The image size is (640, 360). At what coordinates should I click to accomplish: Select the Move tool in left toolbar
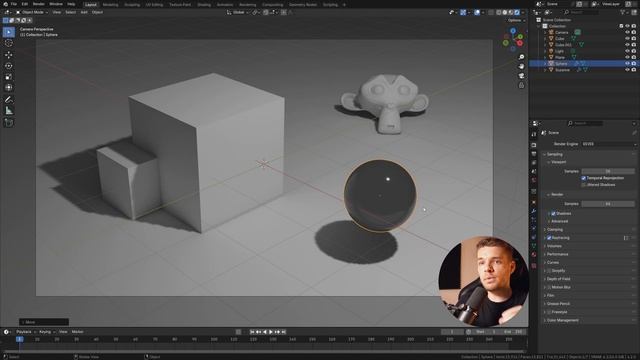(x=9, y=55)
